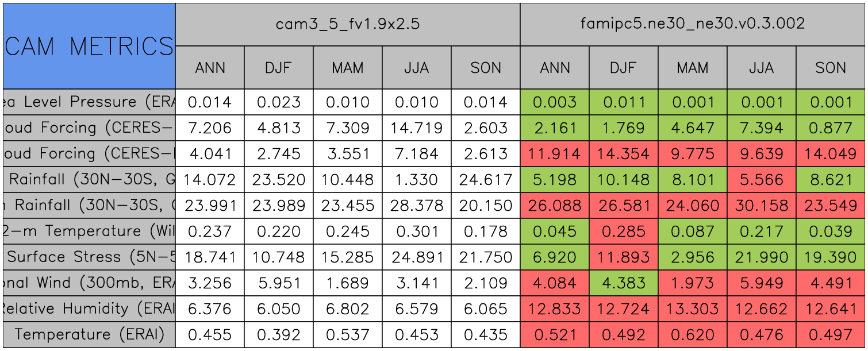868x351 pixels.
Task: Select the famipc5.ne30_ne30.v0.3.002 group header
Action: point(693,24)
